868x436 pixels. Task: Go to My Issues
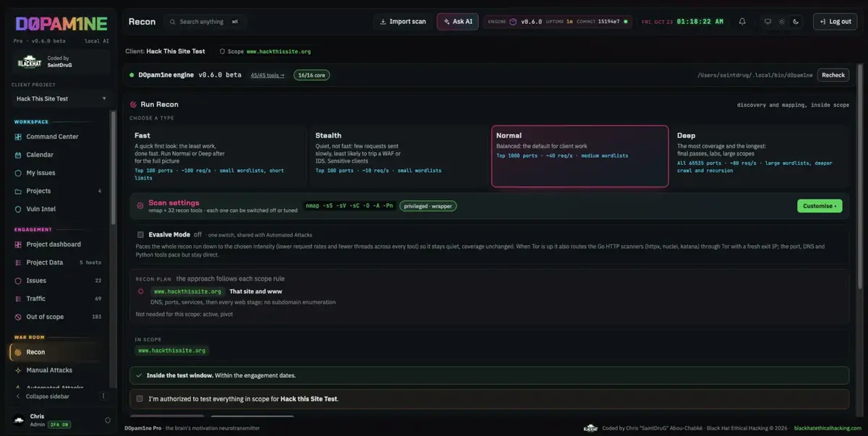click(58, 173)
